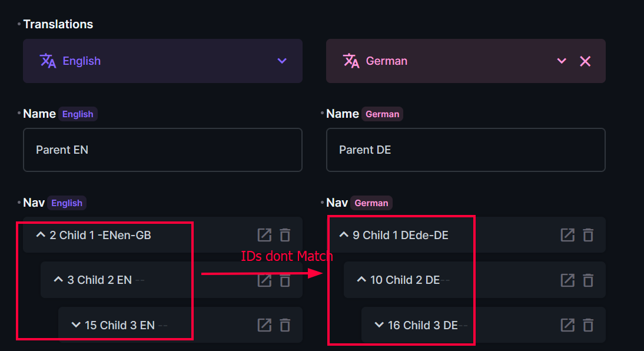Screen dimensions: 644x351
Task: Open Child 2 EN item details
Action: [264, 280]
